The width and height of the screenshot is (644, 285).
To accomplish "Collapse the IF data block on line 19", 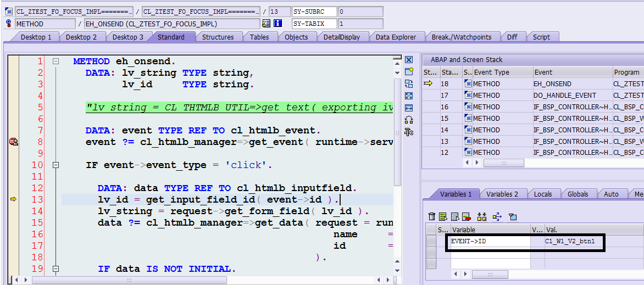I will point(55,269).
